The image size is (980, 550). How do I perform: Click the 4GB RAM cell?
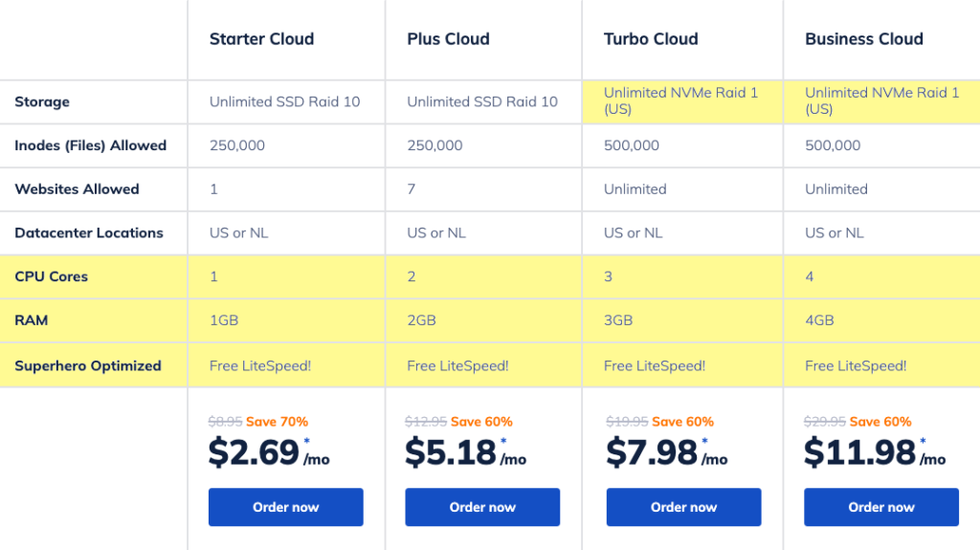tap(819, 320)
